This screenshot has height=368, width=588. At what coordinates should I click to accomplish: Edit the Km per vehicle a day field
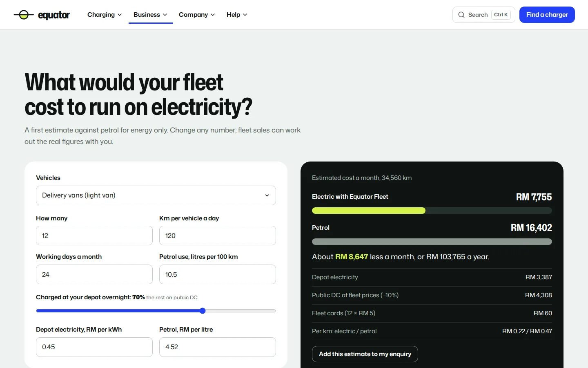point(218,236)
